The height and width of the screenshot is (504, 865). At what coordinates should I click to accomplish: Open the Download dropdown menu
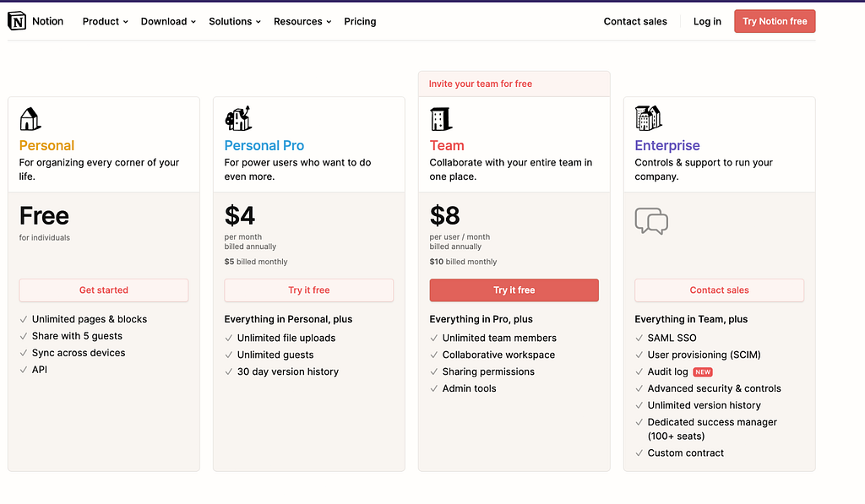pos(168,21)
